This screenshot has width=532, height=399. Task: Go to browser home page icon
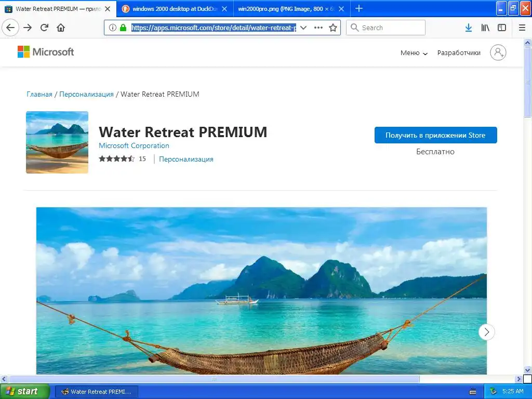pyautogui.click(x=61, y=28)
